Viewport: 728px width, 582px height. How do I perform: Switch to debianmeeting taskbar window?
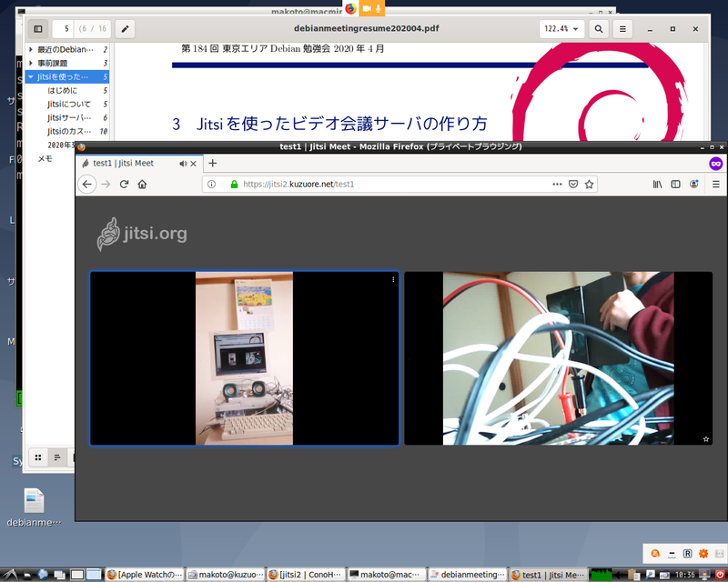coord(468,575)
